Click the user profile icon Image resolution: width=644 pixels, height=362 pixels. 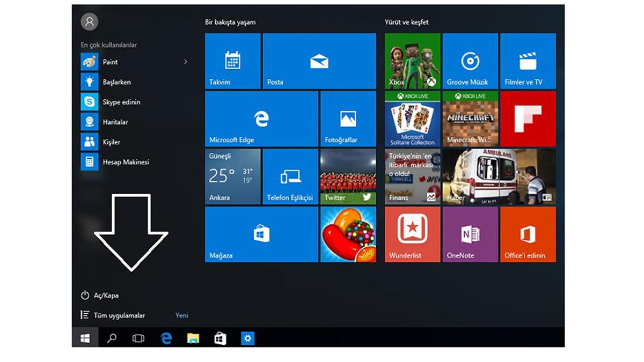[x=90, y=21]
